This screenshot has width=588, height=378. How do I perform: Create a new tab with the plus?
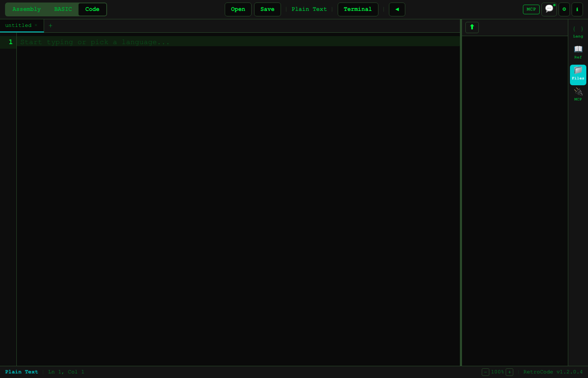point(50,26)
